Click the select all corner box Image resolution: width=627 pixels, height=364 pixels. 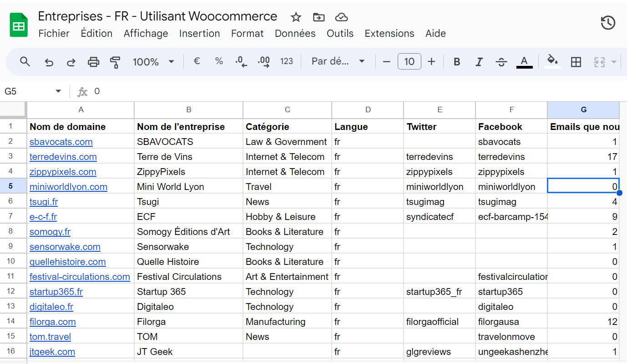point(13,110)
